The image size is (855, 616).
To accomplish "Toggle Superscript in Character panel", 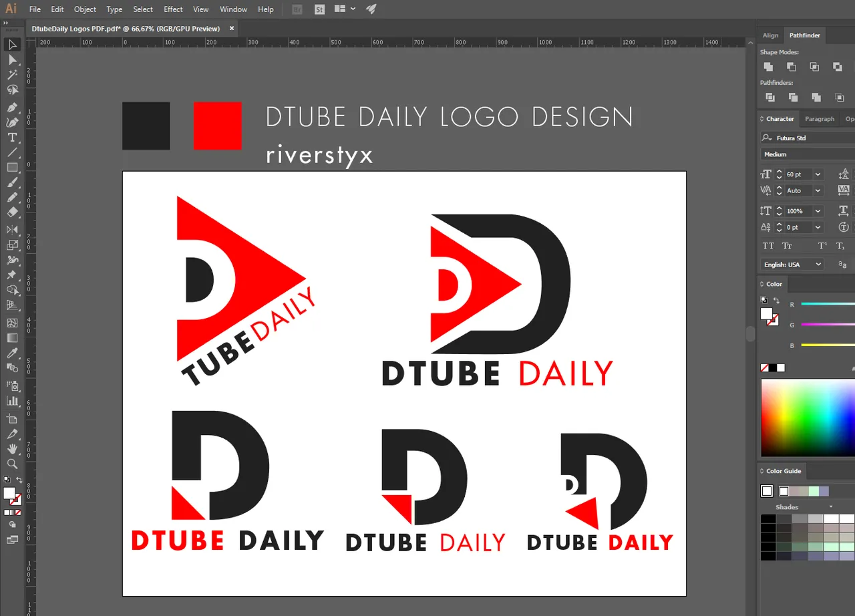I will point(823,246).
